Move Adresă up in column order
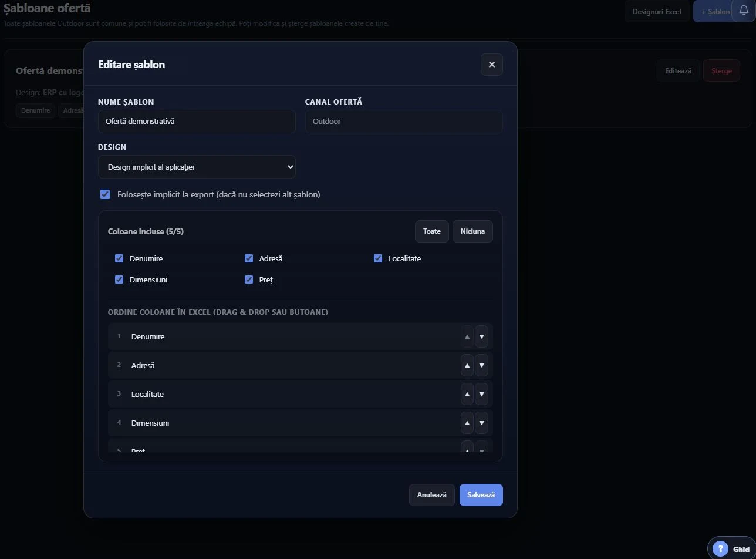Screen dimensions: 756x559 click(467, 365)
